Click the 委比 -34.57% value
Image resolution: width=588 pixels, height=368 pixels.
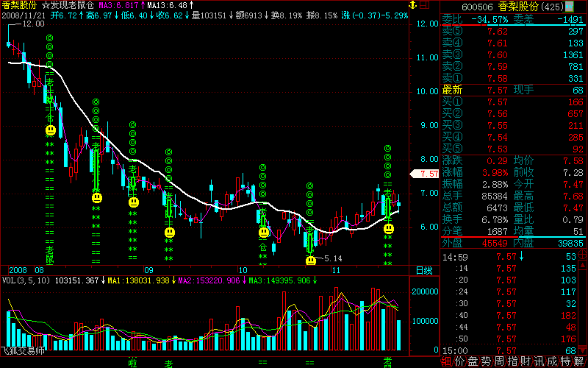[x=490, y=20]
